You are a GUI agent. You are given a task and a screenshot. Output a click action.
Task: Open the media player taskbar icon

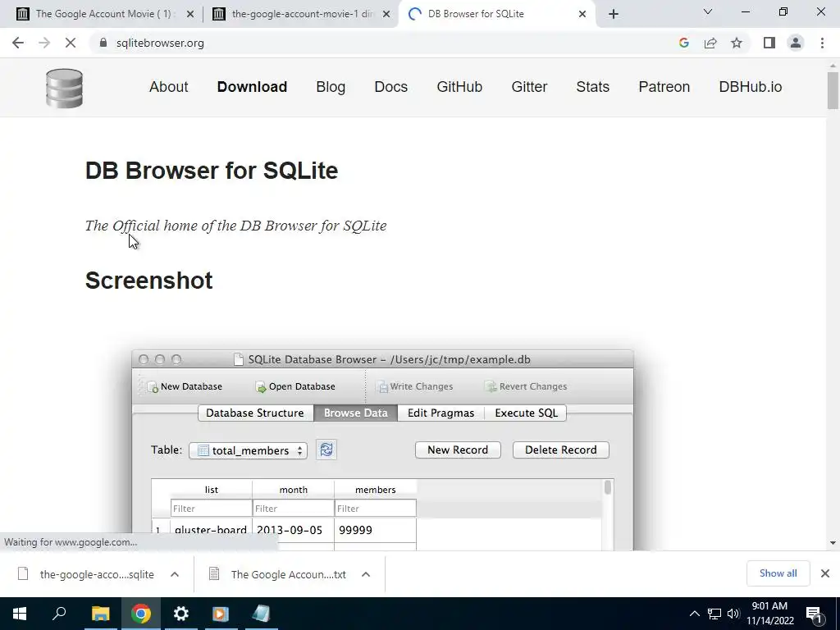tap(221, 614)
